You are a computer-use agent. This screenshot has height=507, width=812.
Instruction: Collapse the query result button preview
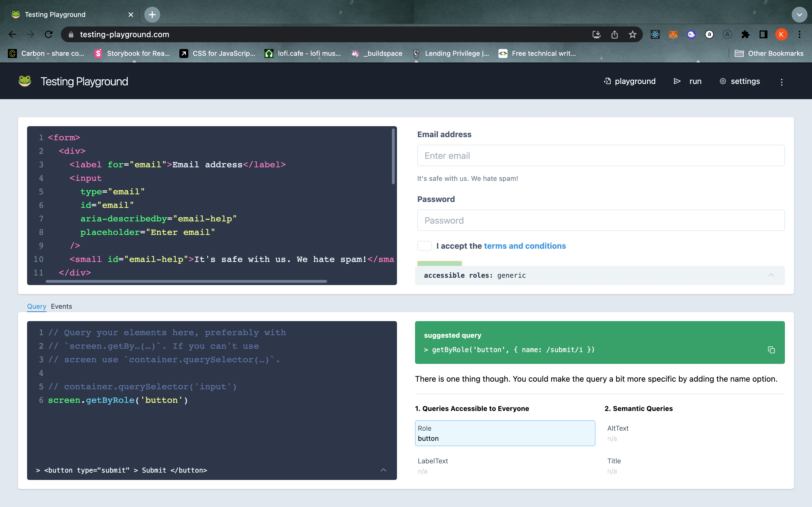point(383,470)
